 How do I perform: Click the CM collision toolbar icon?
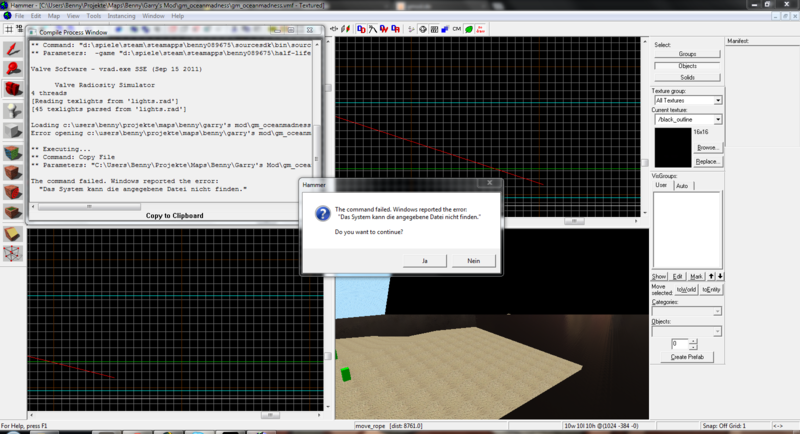(x=457, y=29)
